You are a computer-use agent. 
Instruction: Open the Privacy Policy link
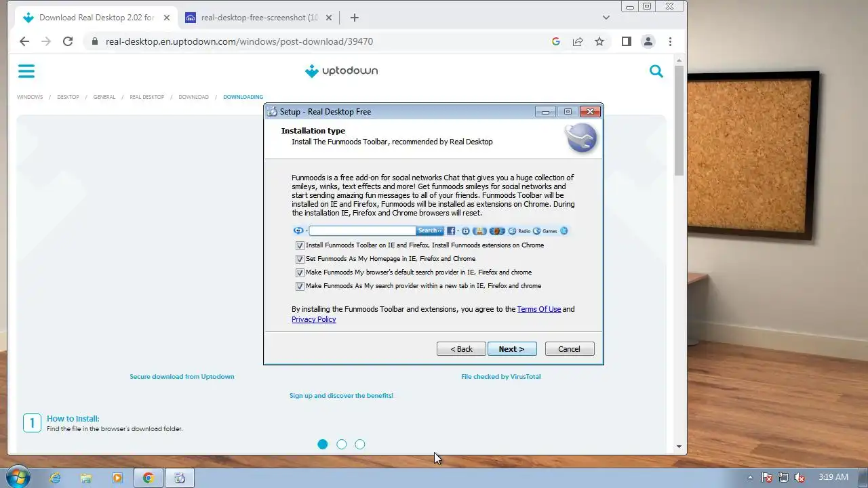pos(314,319)
